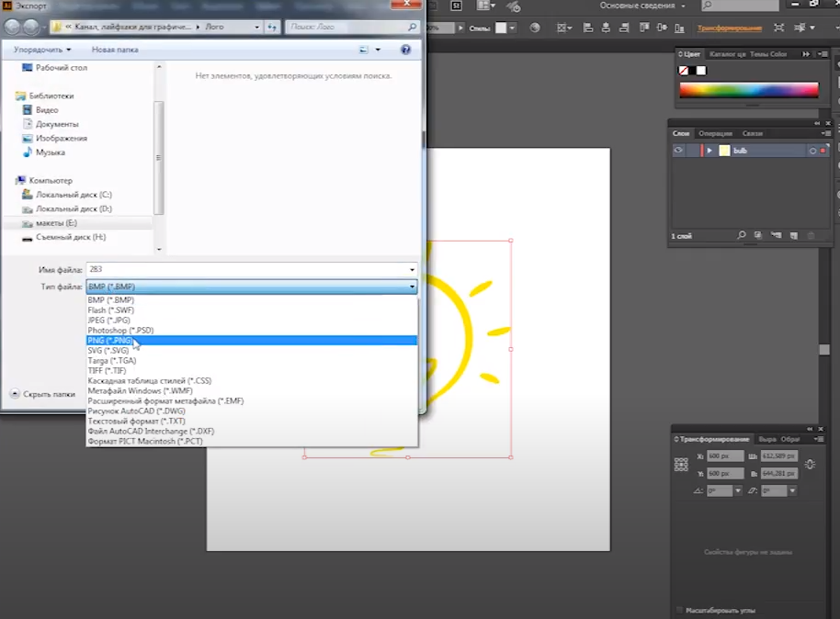Switch to the Операции tab
Image resolution: width=840 pixels, height=619 pixels.
point(715,134)
